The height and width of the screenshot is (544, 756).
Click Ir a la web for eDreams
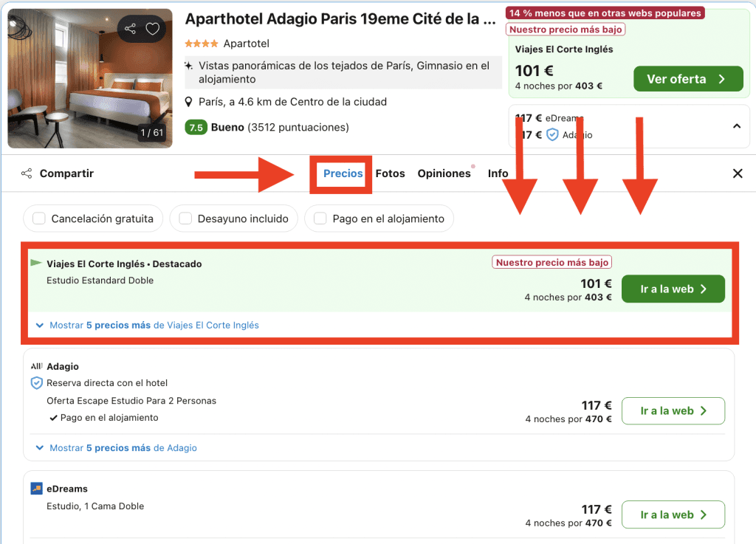click(x=673, y=514)
